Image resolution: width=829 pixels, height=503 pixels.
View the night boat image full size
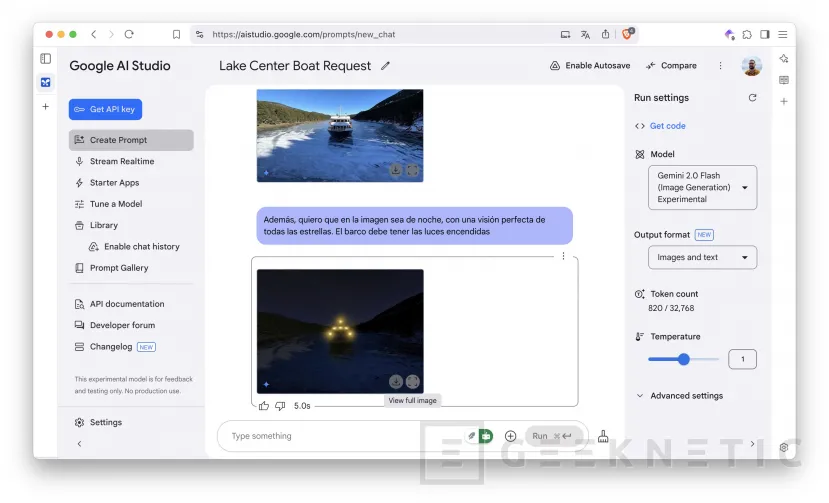click(x=413, y=381)
